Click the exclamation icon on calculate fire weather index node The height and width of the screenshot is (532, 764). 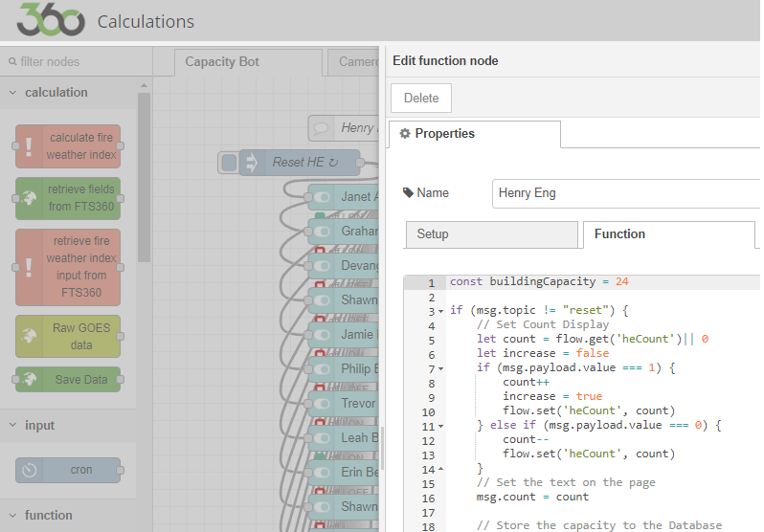click(29, 146)
